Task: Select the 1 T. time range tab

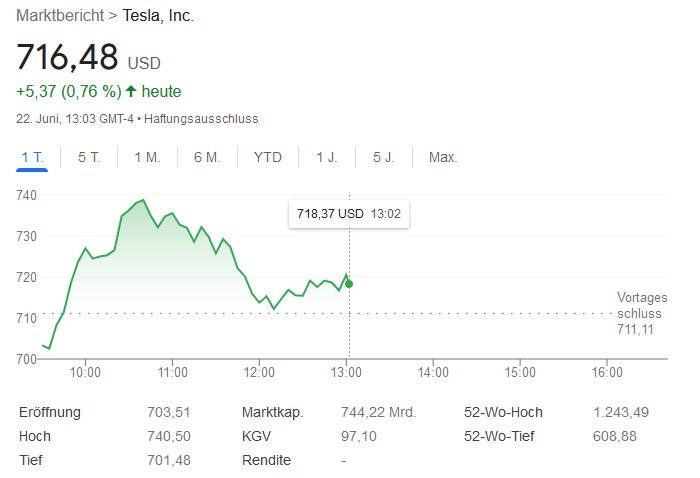Action: click(32, 157)
